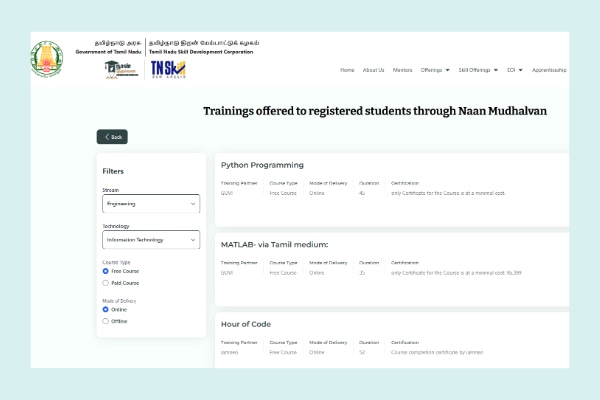The height and width of the screenshot is (400, 600).
Task: Click the Mode of Delivery filter label
Action: pyautogui.click(x=119, y=301)
